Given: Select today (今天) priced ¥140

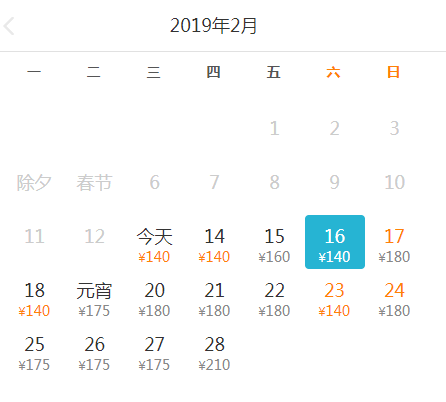Looking at the screenshot, I should coord(154,242).
